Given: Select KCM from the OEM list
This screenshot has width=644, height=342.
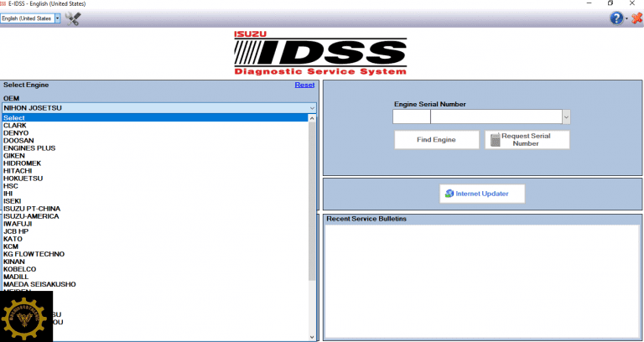Looking at the screenshot, I should click(x=155, y=246).
